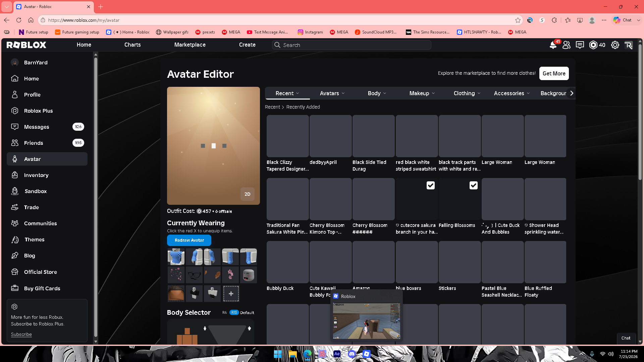The height and width of the screenshot is (362, 644).
Task: Click the RoPro extension icon in Roblox header
Action: [x=629, y=45]
